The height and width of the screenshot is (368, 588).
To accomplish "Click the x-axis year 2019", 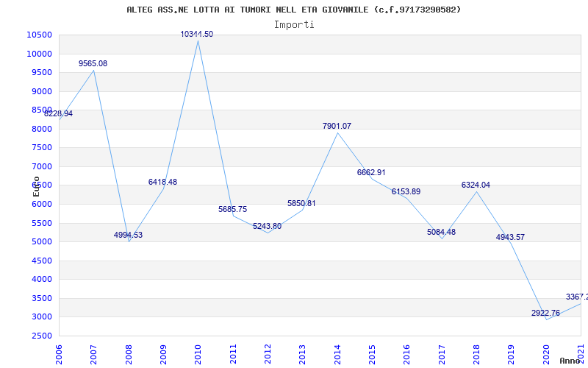I will (x=512, y=354).
